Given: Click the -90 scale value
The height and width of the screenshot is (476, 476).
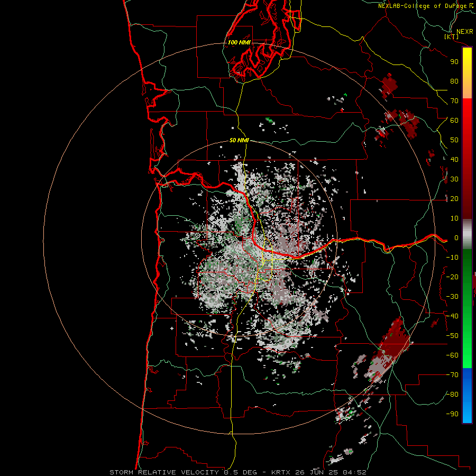Looking at the screenshot, I should (x=452, y=414).
